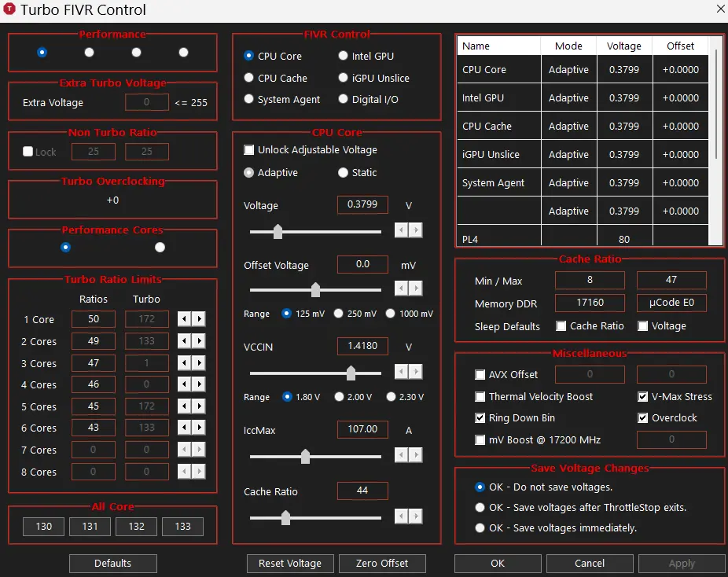
Task: Click All Core 130 button
Action: (x=44, y=527)
